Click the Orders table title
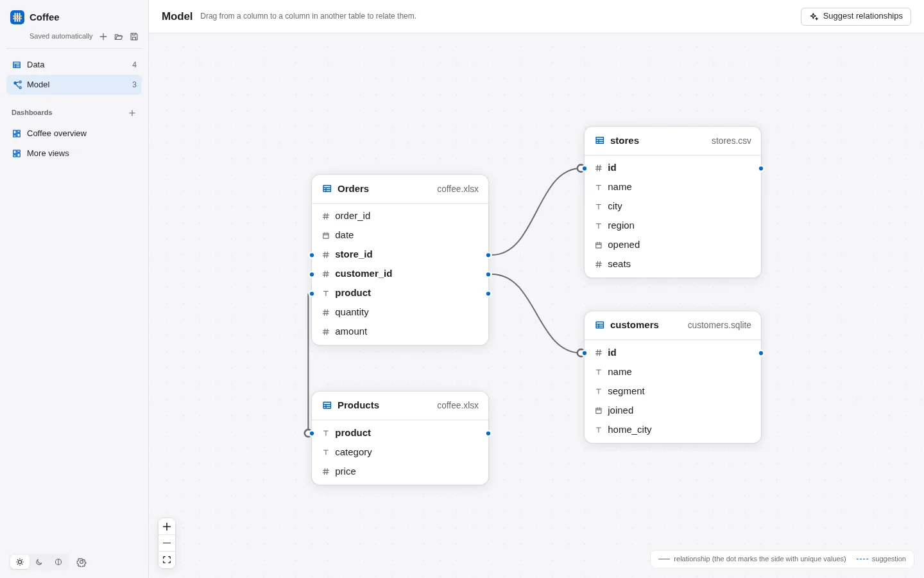The width and height of the screenshot is (924, 578). point(353,189)
